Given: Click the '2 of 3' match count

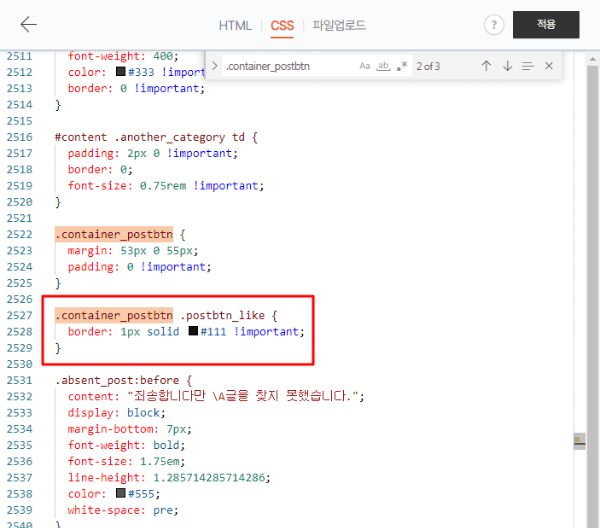Looking at the screenshot, I should click(x=428, y=67).
